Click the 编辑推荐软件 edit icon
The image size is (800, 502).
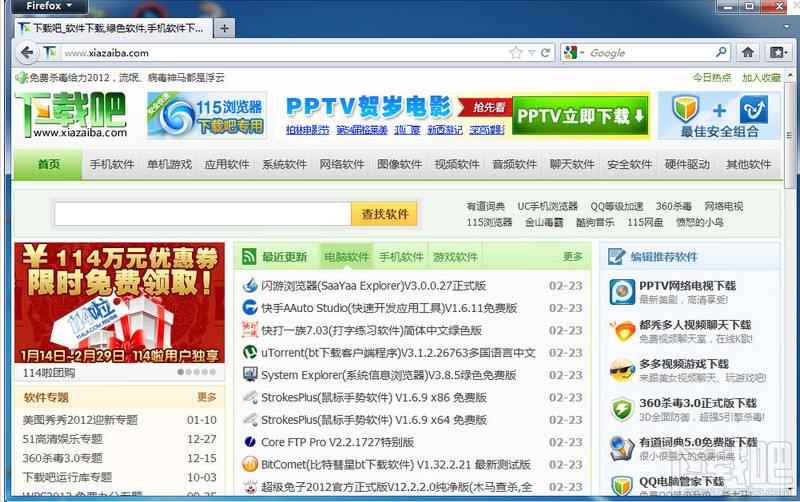click(x=616, y=256)
